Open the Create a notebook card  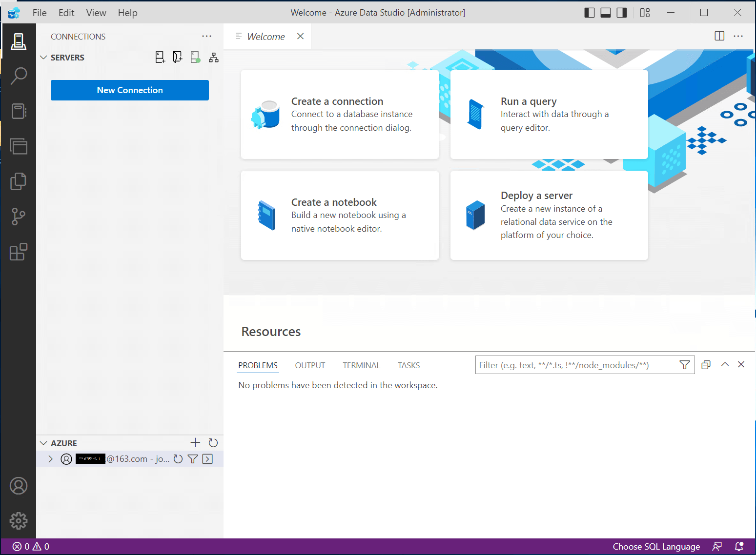(340, 215)
